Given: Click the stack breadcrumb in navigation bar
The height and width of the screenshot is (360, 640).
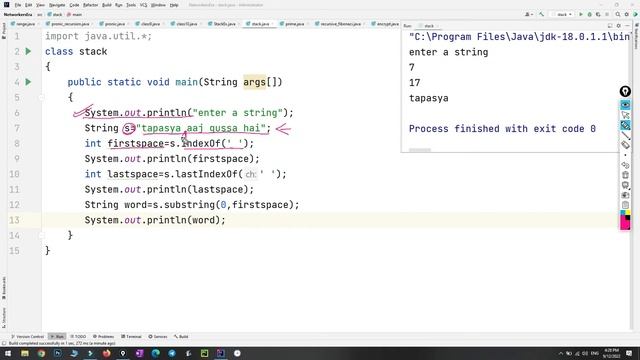Looking at the screenshot, I should 55,15.
